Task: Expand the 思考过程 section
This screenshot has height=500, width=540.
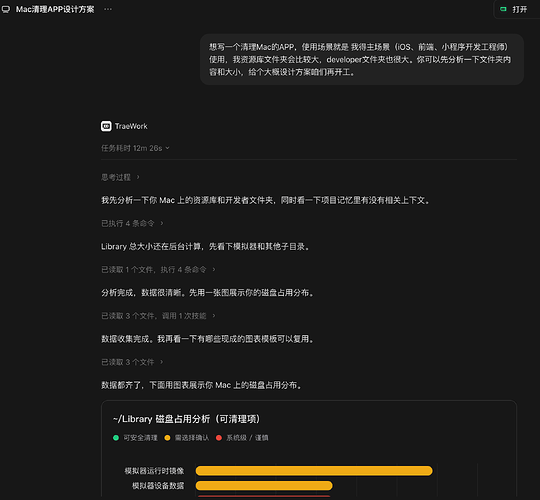Action: coord(120,177)
